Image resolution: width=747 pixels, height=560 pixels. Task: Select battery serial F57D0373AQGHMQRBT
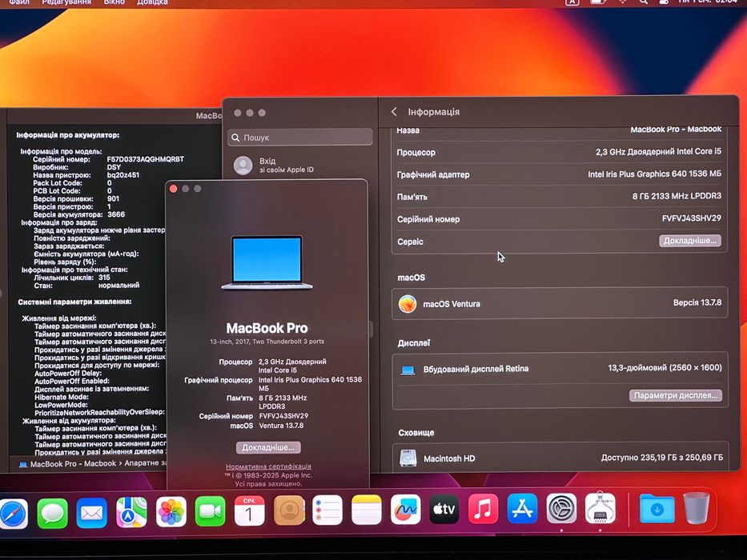[145, 159]
